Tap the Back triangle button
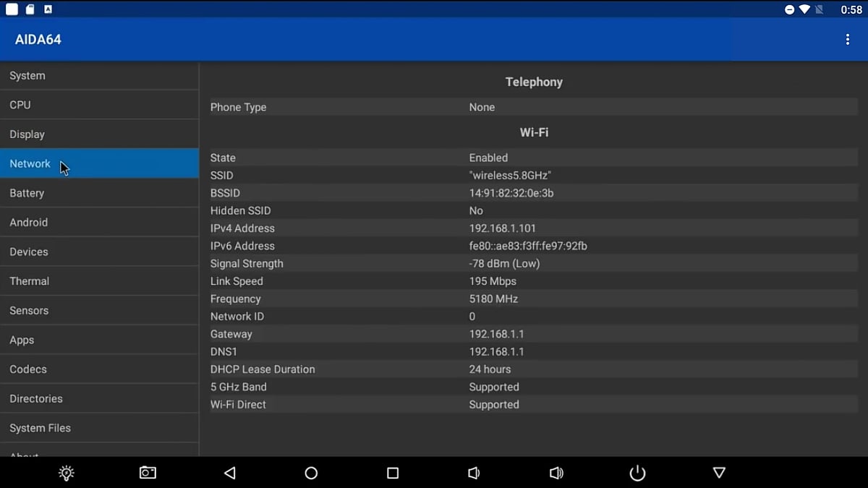This screenshot has height=488, width=868. click(x=230, y=473)
